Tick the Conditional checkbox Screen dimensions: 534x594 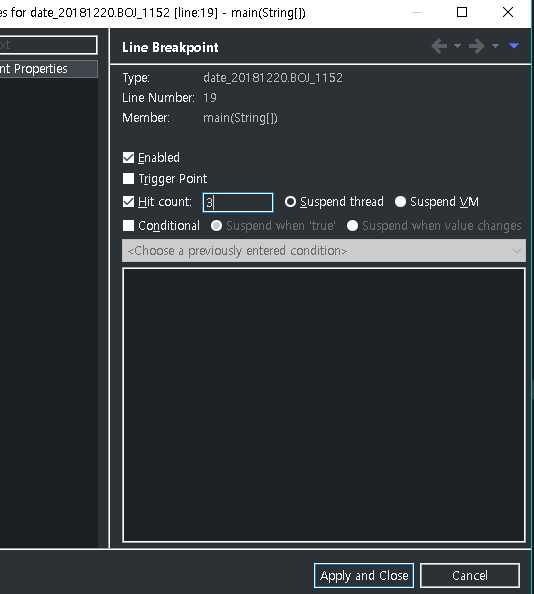128,226
